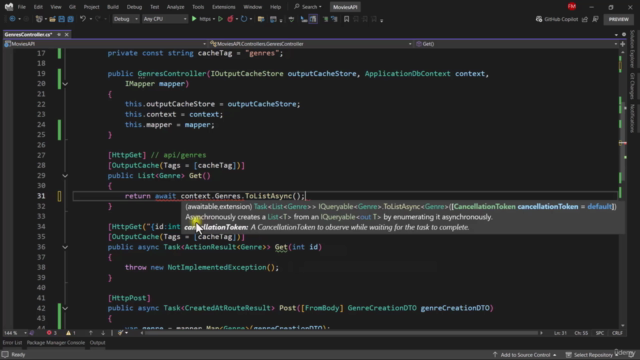The width and height of the screenshot is (640, 360).
Task: Collapse the Get() method at line 29
Action: pos(65,176)
